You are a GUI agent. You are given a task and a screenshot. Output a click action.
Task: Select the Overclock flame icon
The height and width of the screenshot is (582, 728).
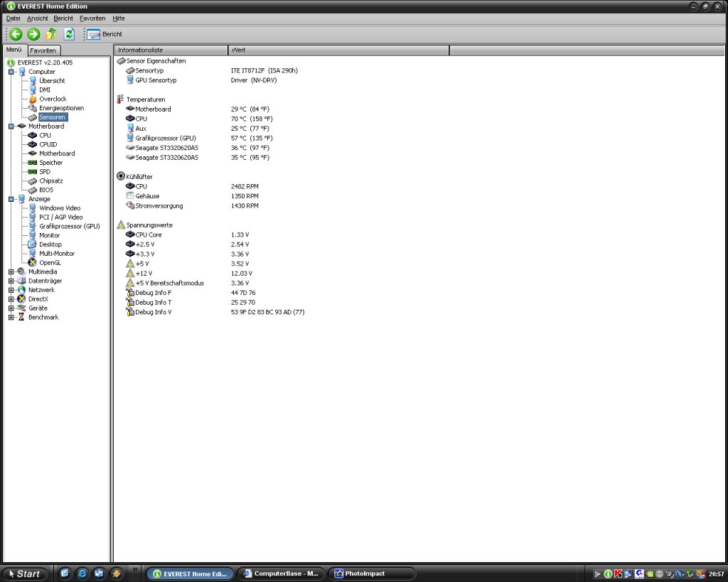pos(33,99)
